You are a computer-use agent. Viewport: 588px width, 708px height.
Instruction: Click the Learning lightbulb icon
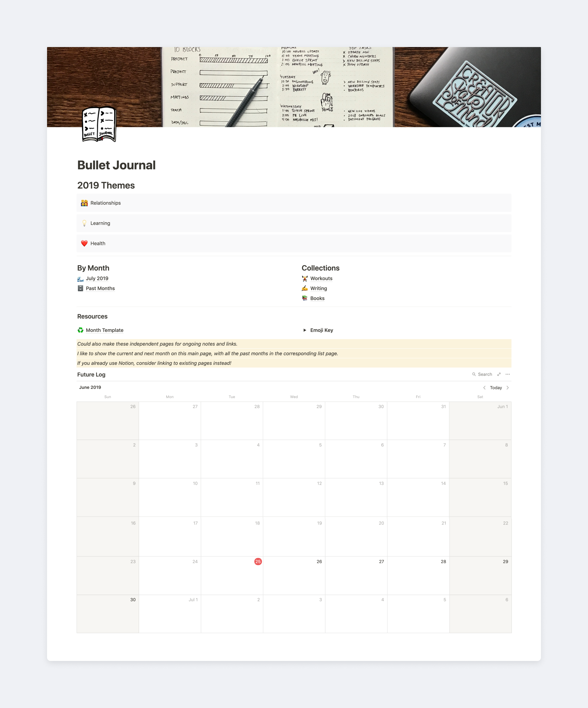pyautogui.click(x=84, y=223)
